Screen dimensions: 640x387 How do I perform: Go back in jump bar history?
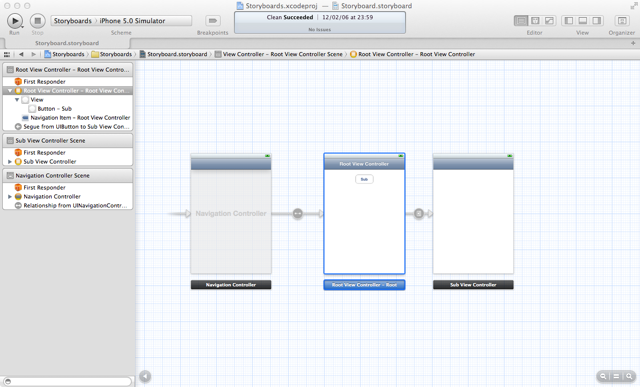pos(21,54)
